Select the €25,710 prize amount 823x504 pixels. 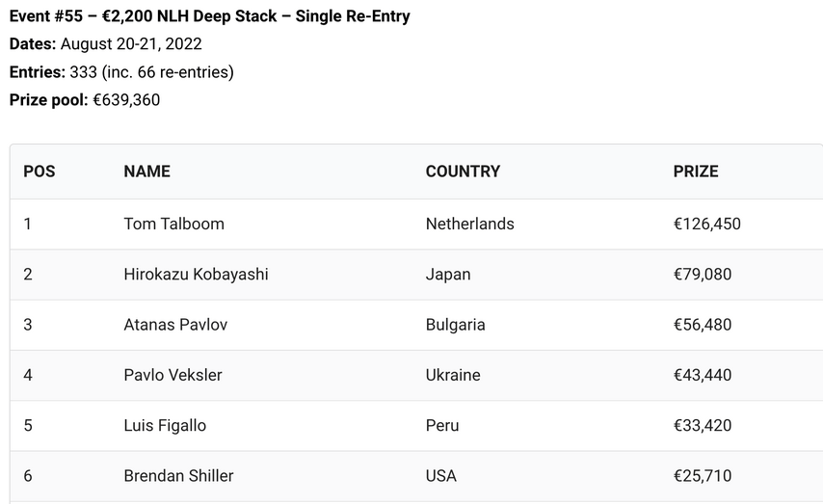703,476
